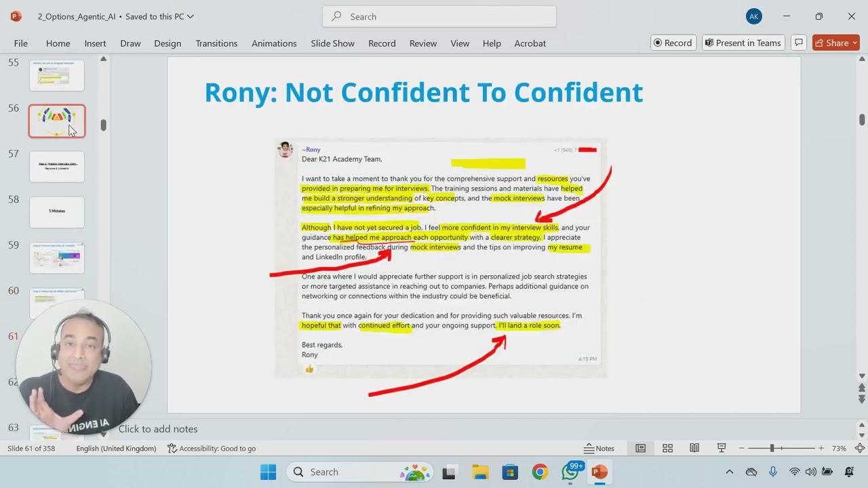Click the 73% zoom level
Image resolution: width=868 pixels, height=488 pixels.
tap(839, 449)
